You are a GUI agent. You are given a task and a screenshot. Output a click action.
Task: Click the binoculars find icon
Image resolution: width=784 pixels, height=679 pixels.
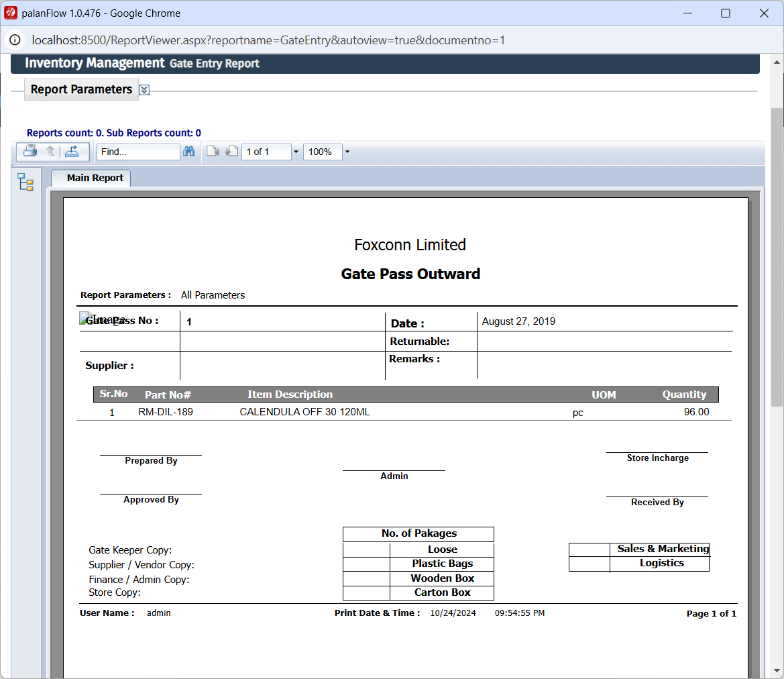[188, 151]
